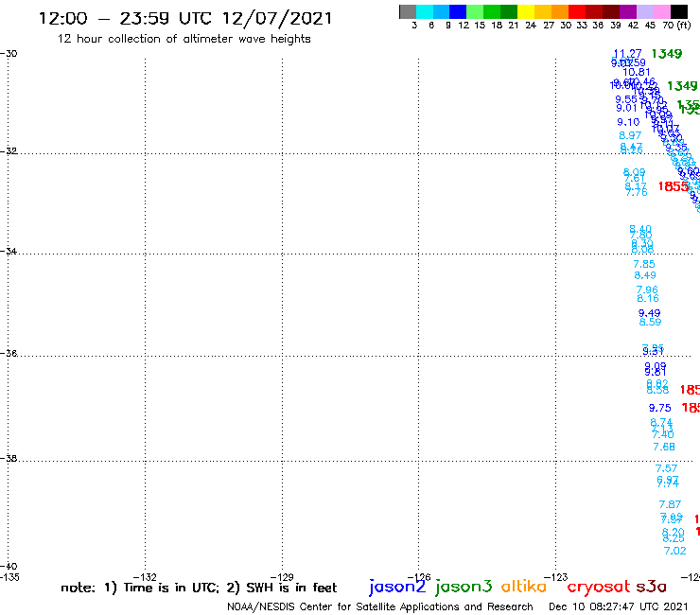Click the '9.49' wave height reading
700x615 pixels.
pyautogui.click(x=649, y=313)
